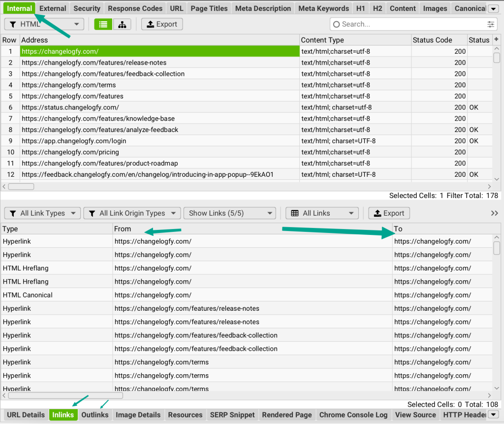The width and height of the screenshot is (504, 424).
Task: Sort by Status Code column header
Action: click(439, 40)
